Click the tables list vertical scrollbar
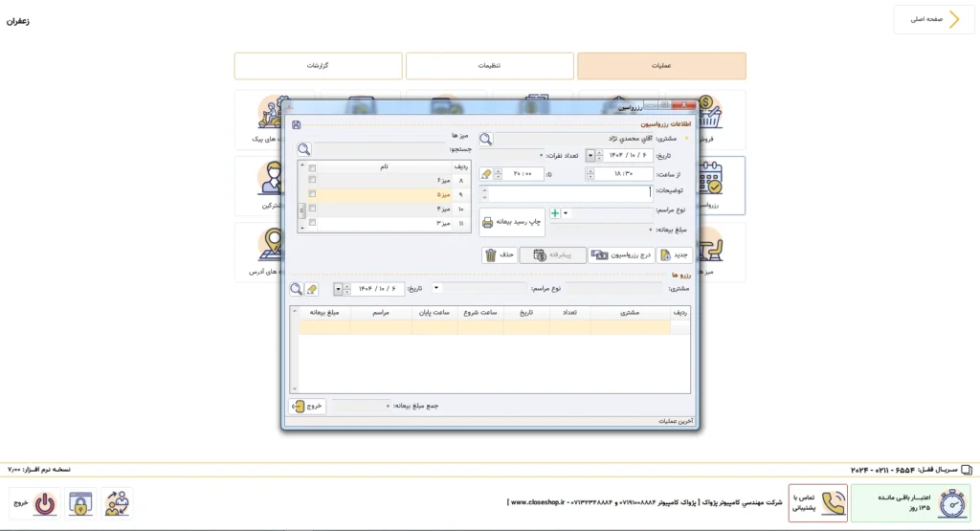980x531 pixels. 301,197
